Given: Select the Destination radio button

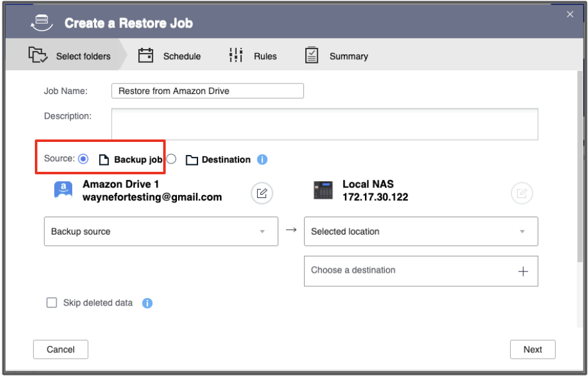Looking at the screenshot, I should [171, 159].
